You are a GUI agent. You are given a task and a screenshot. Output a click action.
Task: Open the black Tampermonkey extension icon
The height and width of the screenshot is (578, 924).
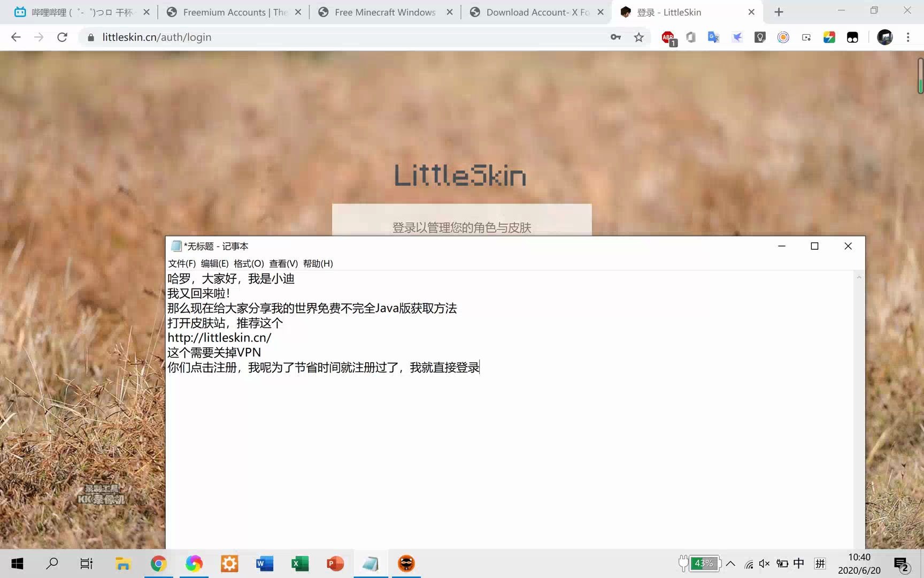(x=852, y=37)
